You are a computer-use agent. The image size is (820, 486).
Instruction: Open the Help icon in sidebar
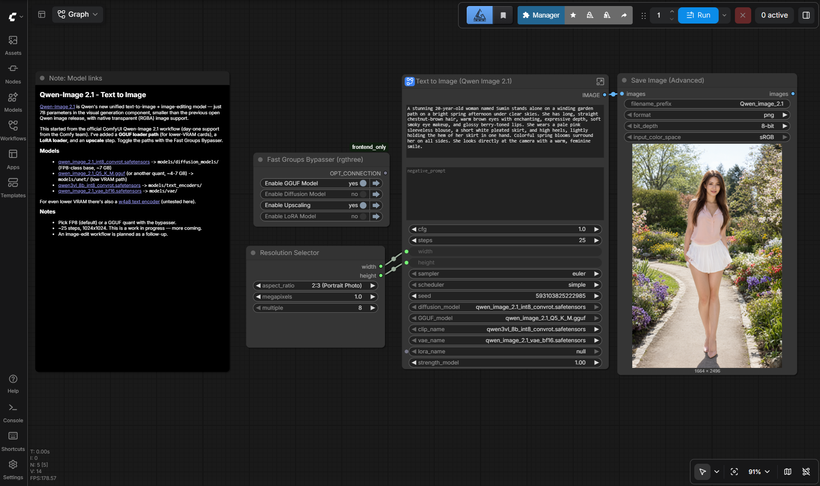point(13,383)
